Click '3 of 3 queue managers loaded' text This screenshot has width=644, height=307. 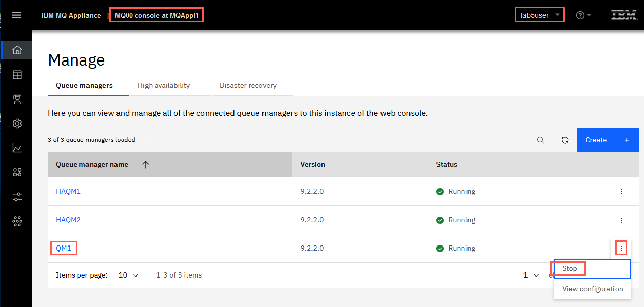pos(92,140)
